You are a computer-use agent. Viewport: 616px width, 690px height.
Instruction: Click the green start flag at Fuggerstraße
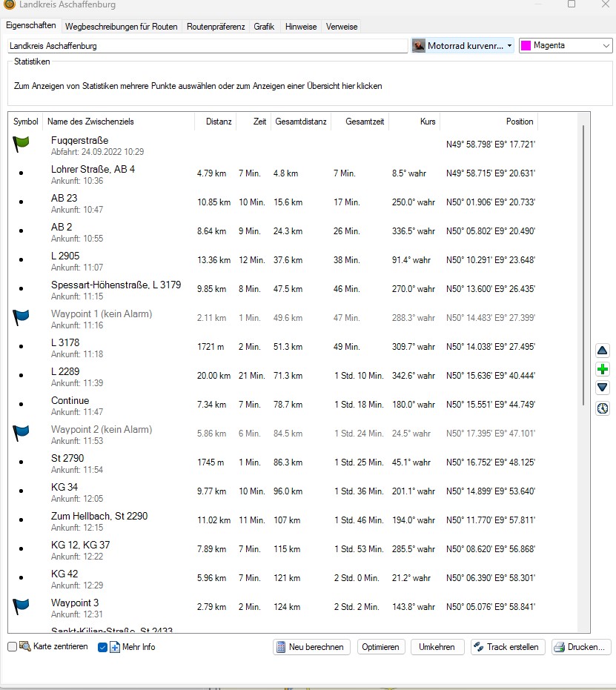click(x=21, y=145)
